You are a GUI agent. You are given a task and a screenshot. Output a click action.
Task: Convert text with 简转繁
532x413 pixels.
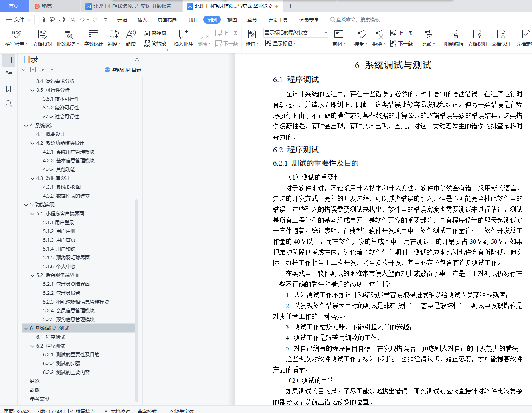(x=155, y=43)
